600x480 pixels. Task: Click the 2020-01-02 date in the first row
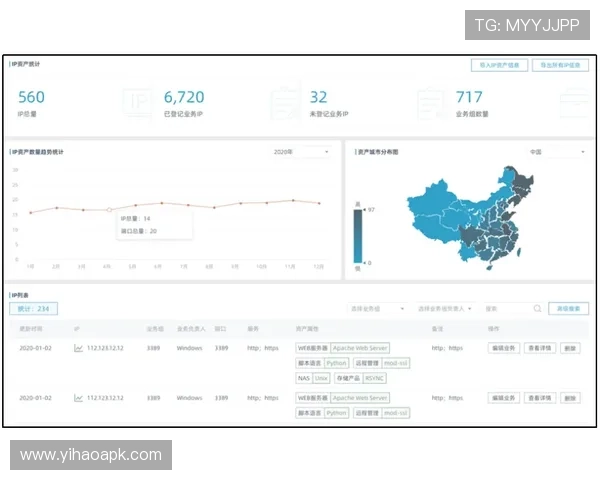coord(36,348)
